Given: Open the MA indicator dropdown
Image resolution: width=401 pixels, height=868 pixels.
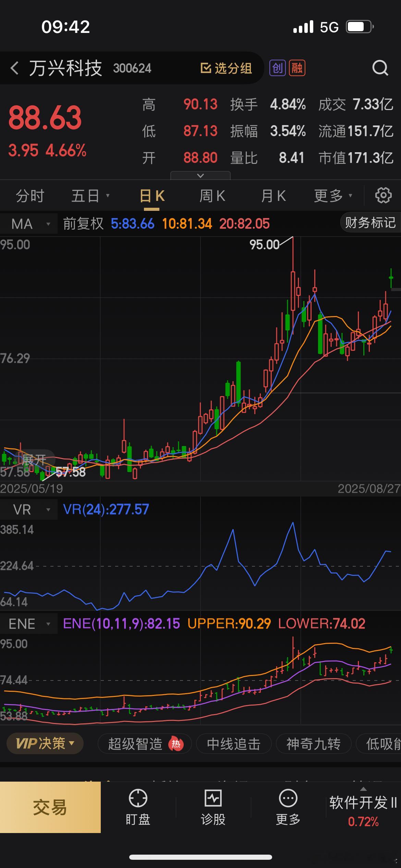Looking at the screenshot, I should coord(29,224).
